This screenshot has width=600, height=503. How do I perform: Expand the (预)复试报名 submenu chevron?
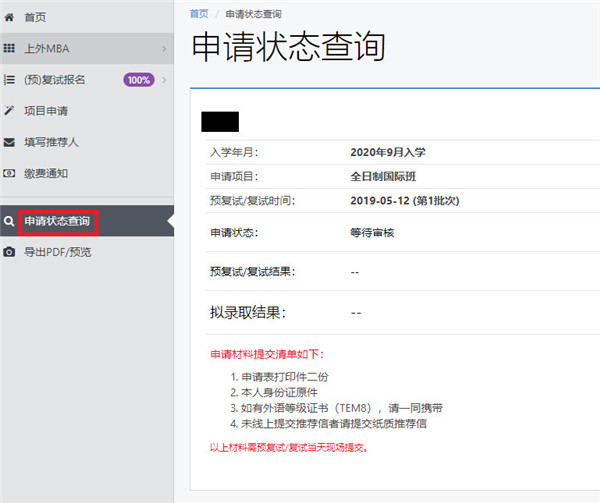[x=163, y=80]
